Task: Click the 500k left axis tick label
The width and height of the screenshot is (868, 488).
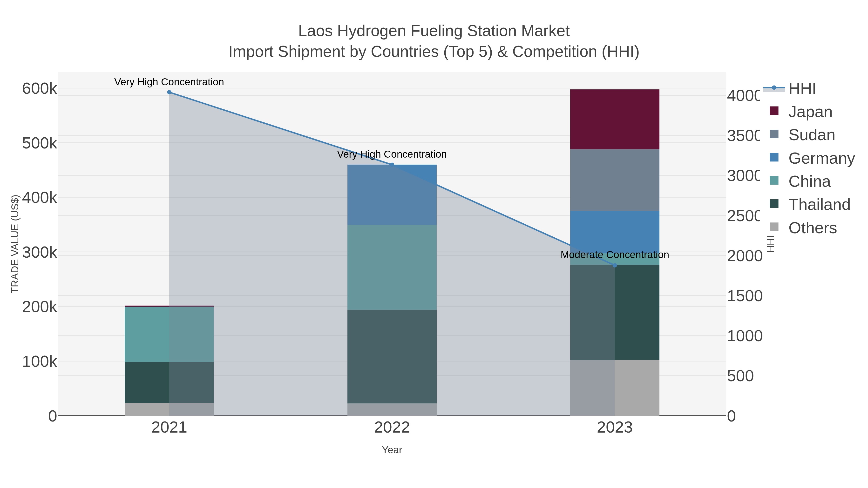Action: (x=40, y=143)
